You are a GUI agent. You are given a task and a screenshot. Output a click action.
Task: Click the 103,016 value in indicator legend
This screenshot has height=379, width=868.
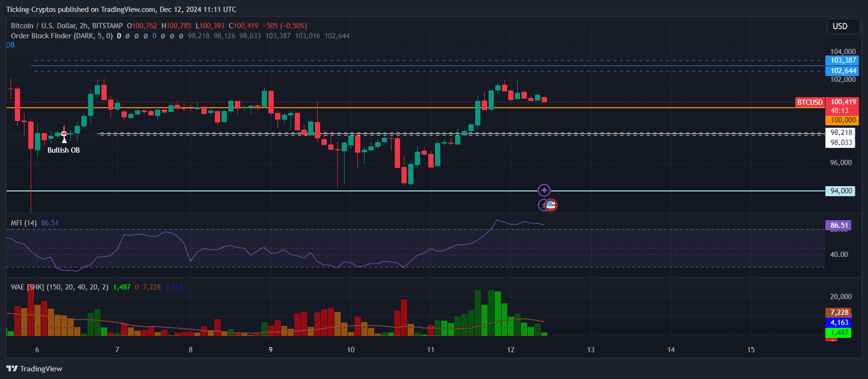pyautogui.click(x=308, y=36)
